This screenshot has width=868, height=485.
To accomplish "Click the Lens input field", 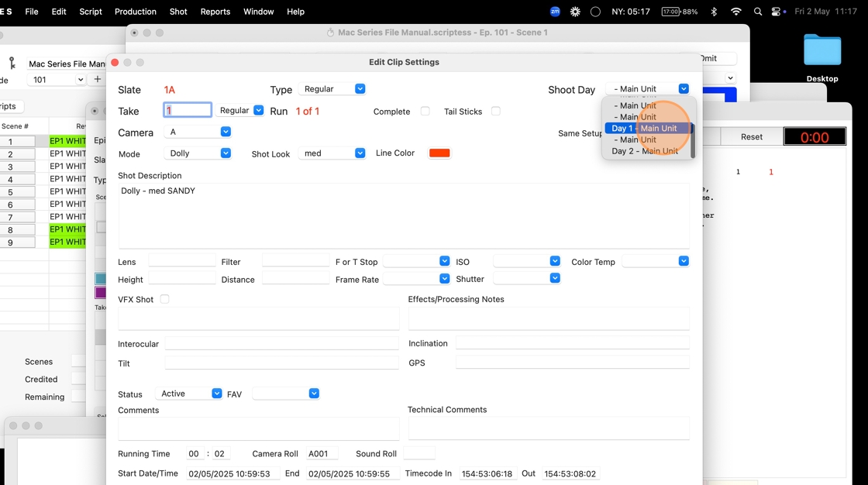I will 182,261.
